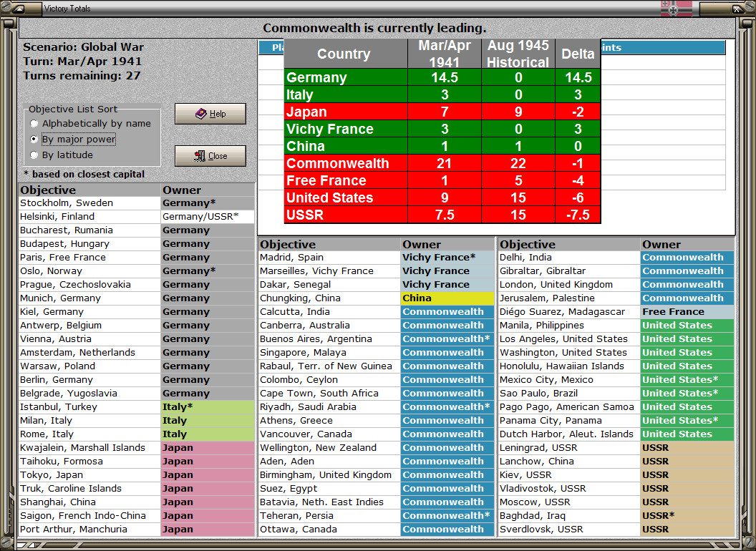Select Rome, Italy objective

pos(89,434)
